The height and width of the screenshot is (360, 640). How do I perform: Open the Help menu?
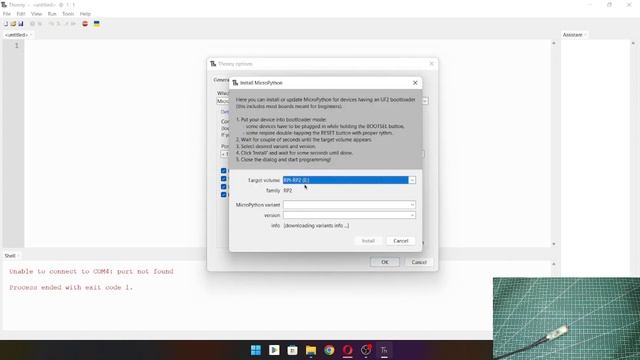pos(85,14)
